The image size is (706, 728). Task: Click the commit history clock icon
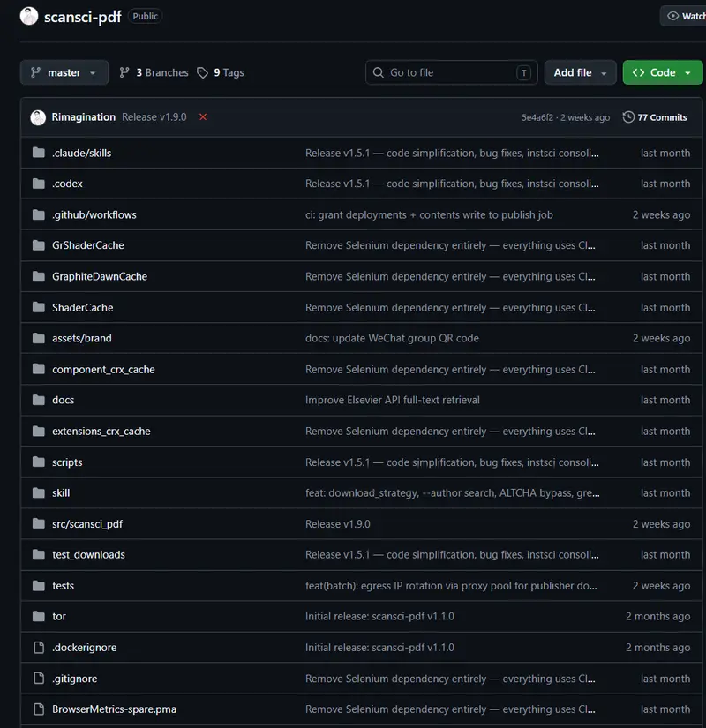coord(628,117)
